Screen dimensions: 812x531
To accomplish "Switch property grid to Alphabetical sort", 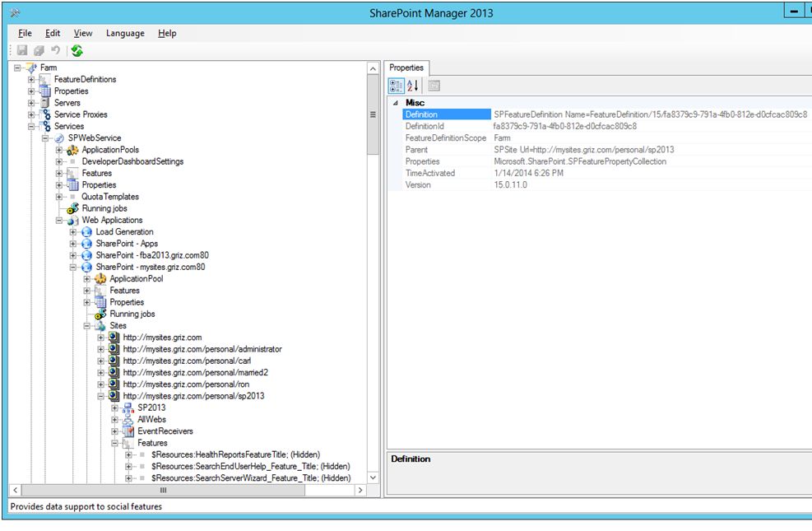I will (413, 86).
